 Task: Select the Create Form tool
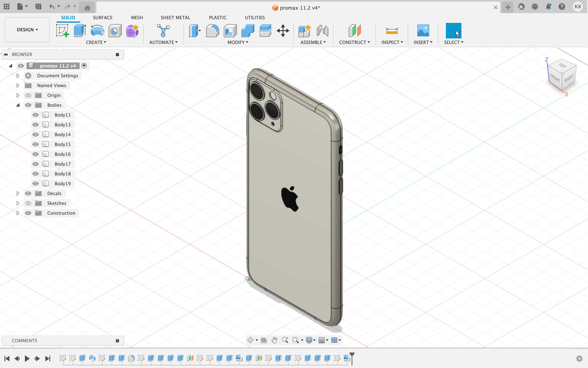tap(133, 31)
